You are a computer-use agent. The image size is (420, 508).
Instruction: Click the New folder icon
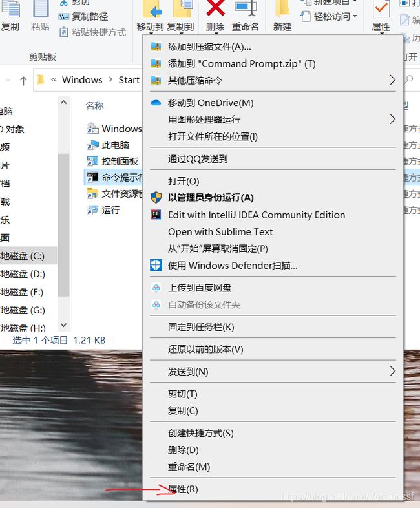click(x=282, y=8)
